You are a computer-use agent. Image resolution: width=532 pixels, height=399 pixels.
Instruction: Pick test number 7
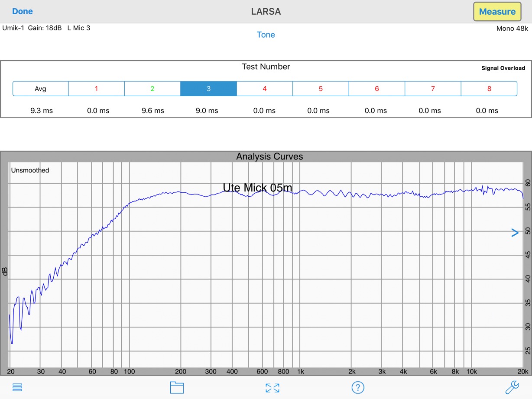433,88
